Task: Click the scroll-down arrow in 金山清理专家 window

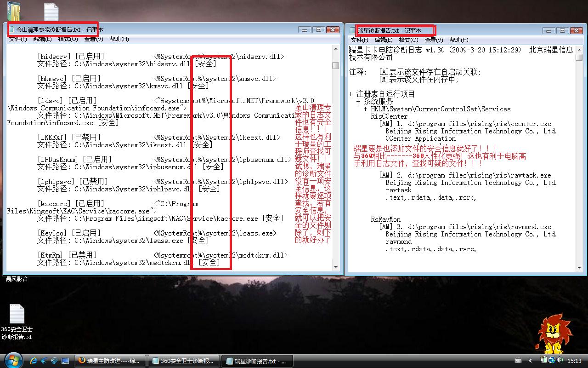Action: [x=336, y=267]
